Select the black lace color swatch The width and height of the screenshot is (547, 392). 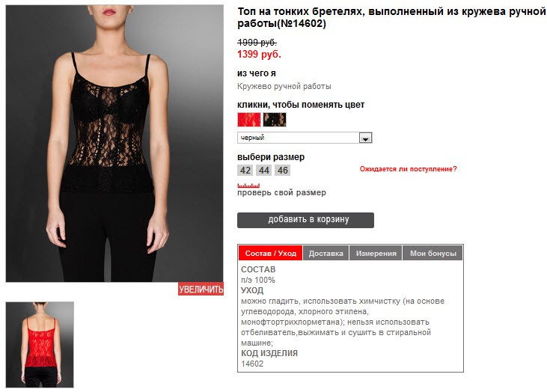click(275, 120)
